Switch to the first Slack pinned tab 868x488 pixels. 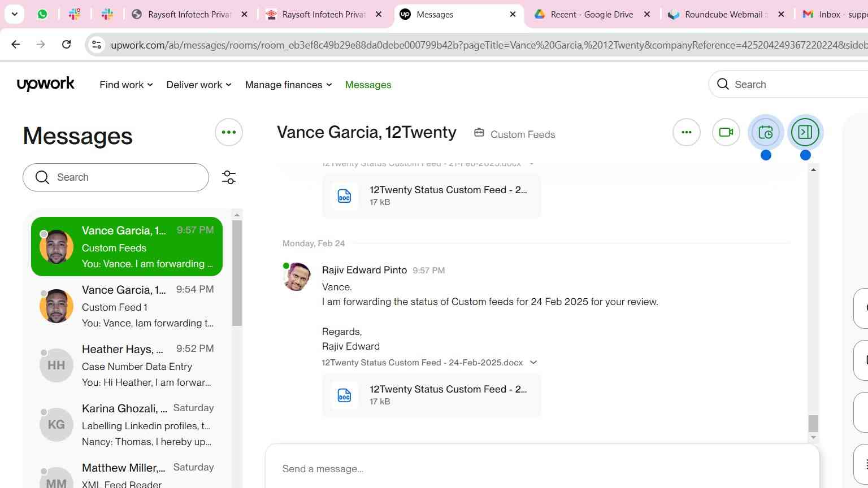[75, 14]
